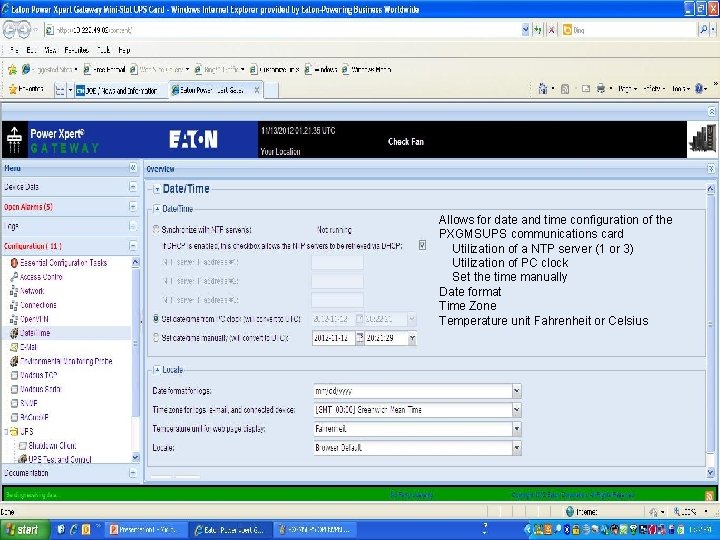
Task: Click the Shutdown Client page icon
Action: (x=22, y=445)
